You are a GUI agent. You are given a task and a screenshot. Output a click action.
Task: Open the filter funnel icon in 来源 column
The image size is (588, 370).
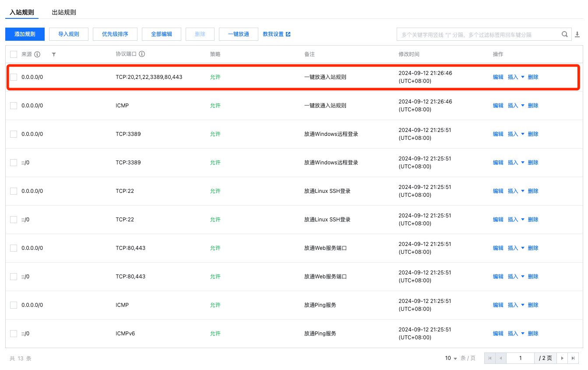53,54
